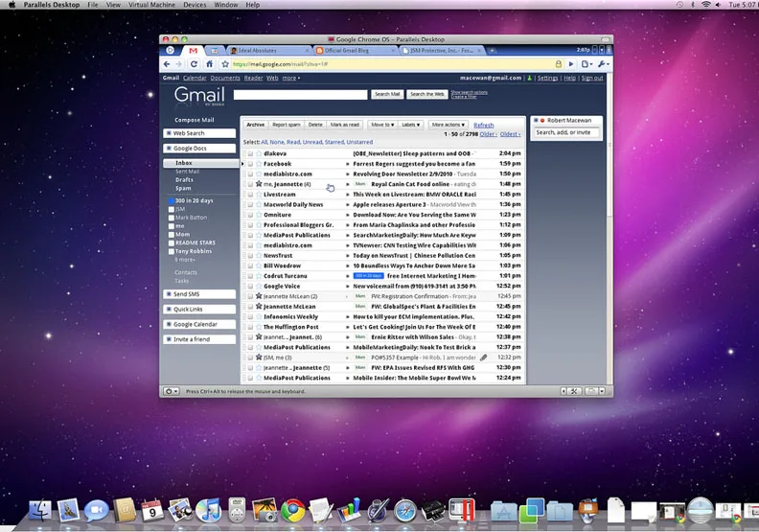Open Address Book in the Dock
The height and width of the screenshot is (532, 759).
(125, 511)
